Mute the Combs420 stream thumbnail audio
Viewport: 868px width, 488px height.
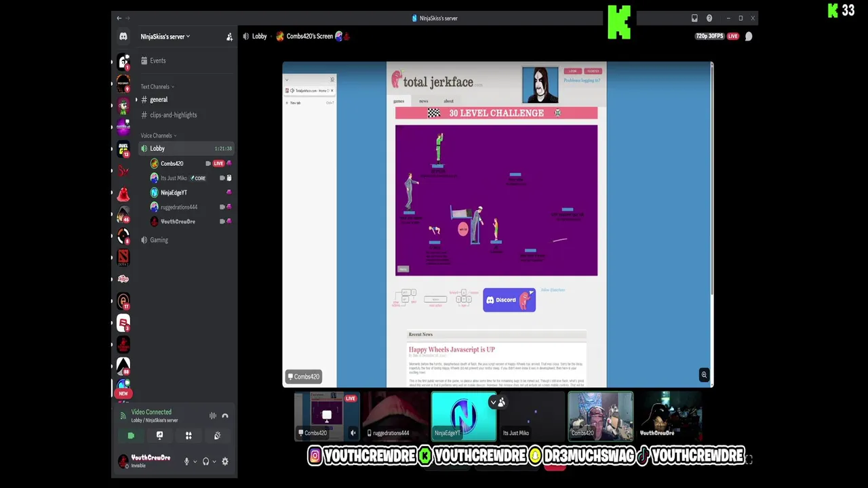tap(353, 433)
